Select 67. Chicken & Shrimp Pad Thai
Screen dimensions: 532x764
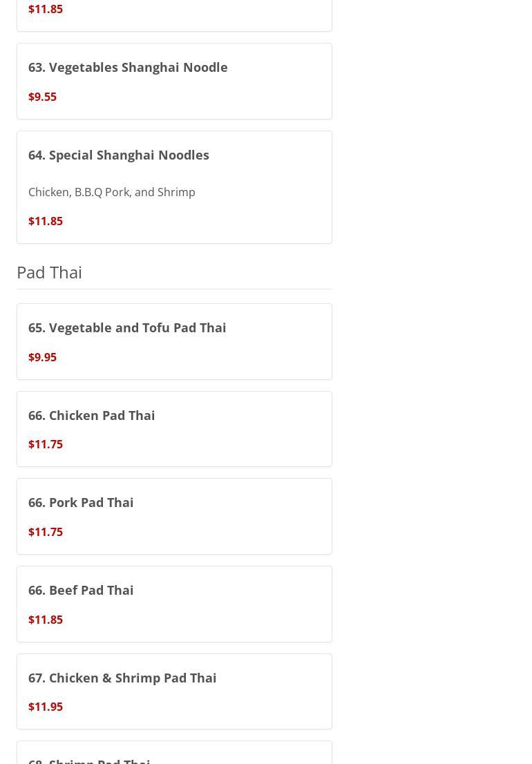point(122,678)
